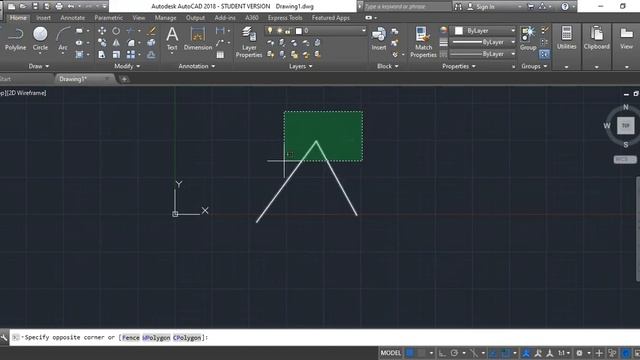Click the Offset tool icon
This screenshot has width=640, height=360.
[x=151, y=54]
